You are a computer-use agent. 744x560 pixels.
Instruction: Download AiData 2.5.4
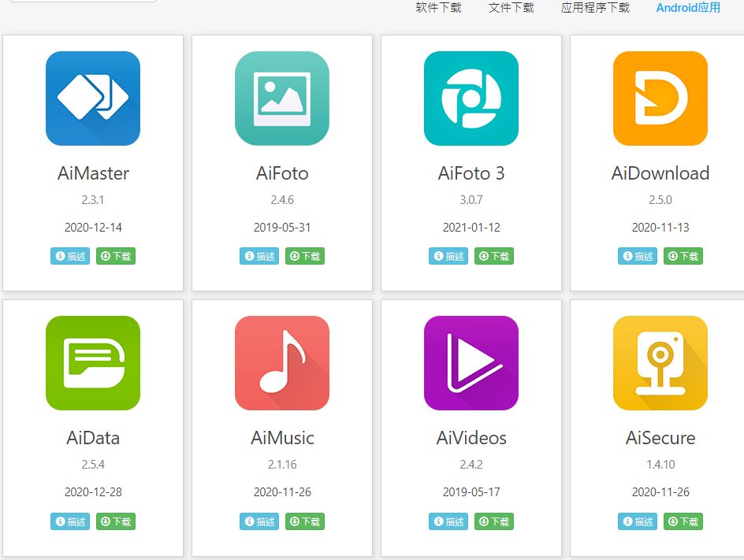[x=116, y=521]
